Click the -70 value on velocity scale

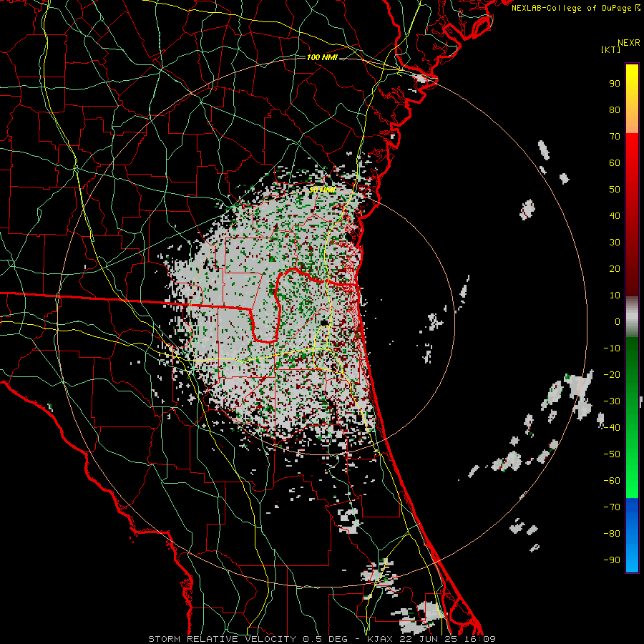point(612,507)
